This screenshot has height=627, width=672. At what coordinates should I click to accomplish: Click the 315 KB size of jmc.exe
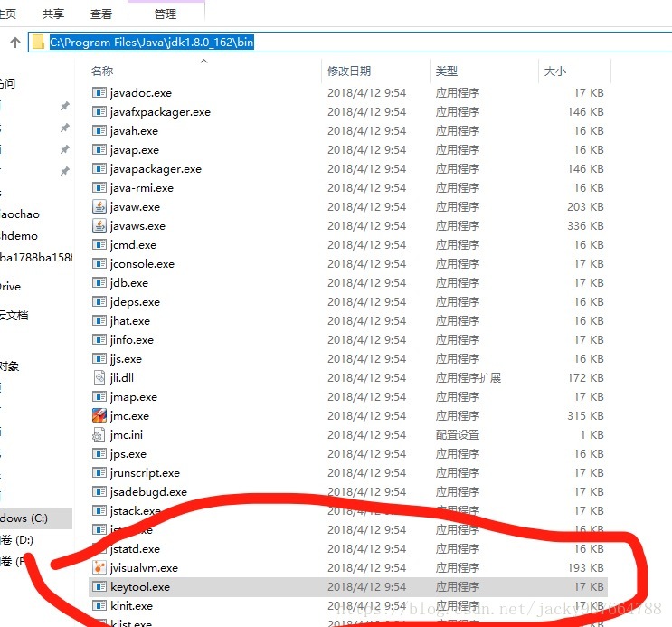(585, 415)
